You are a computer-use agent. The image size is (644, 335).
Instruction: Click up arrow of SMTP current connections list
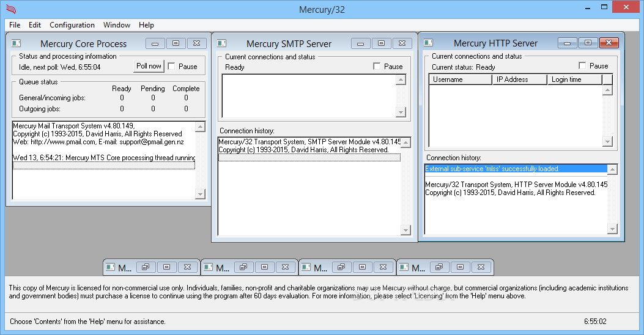coord(401,79)
